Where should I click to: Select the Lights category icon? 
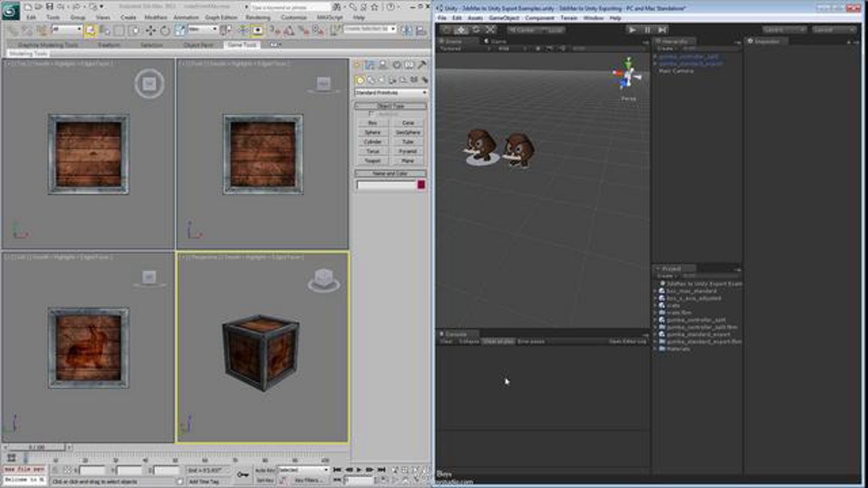382,80
